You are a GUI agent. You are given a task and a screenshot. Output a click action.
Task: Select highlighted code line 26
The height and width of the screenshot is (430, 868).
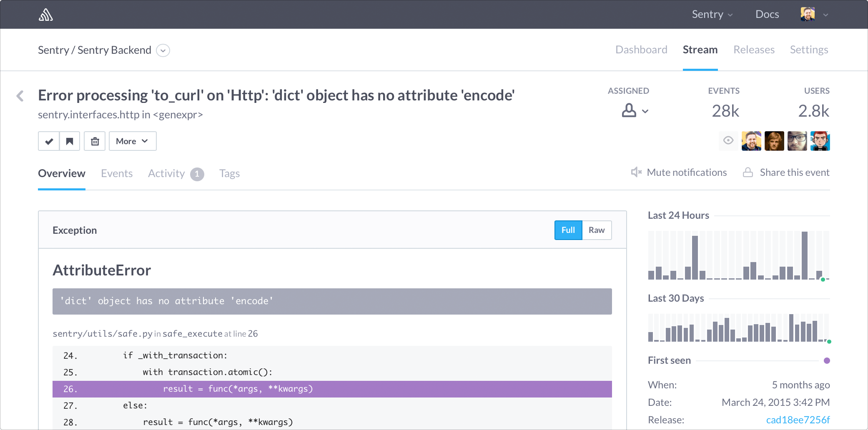[x=332, y=389]
